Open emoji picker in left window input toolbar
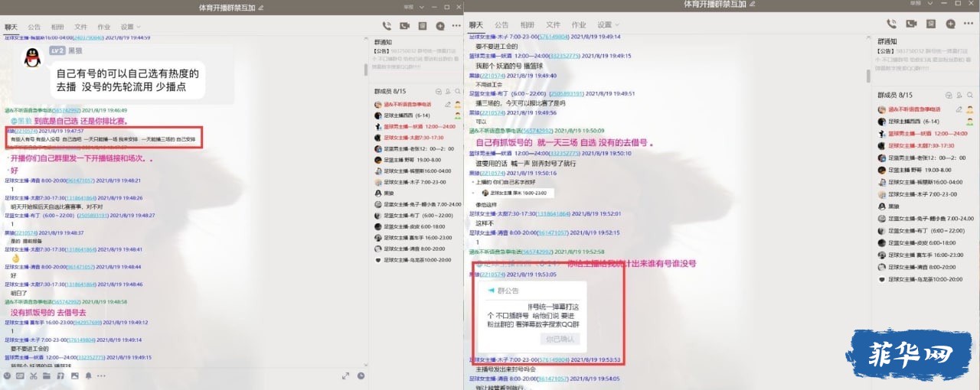This screenshot has width=980, height=390. click(x=8, y=375)
